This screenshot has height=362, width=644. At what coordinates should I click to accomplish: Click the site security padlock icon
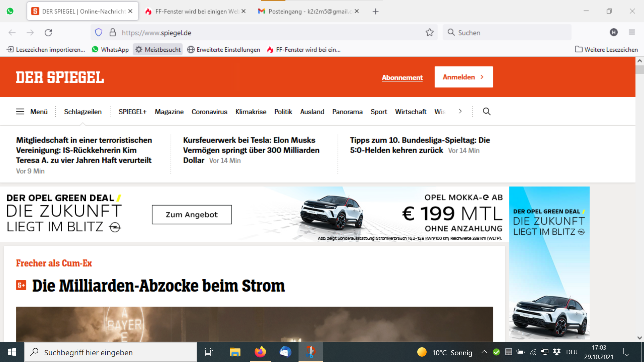coord(113,33)
